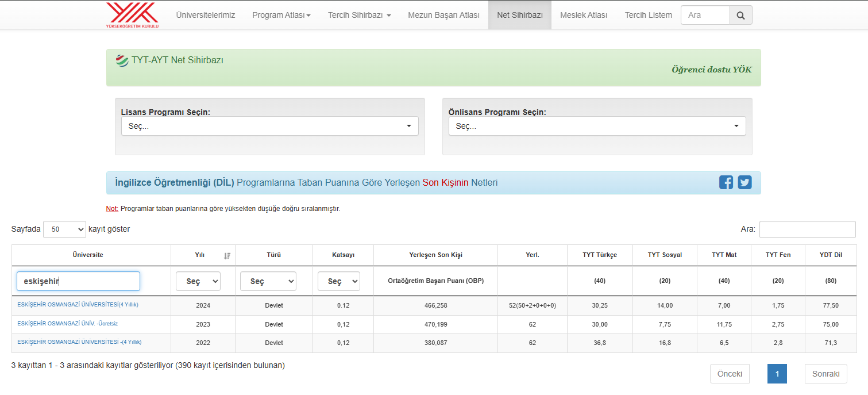
Task: Click the Ortaöğretim Başarı Puanı (OBP) label
Action: 435,281
